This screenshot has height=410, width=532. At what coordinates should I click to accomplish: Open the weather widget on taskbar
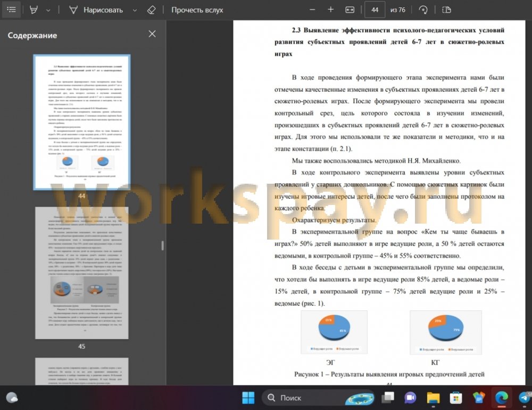point(12,397)
